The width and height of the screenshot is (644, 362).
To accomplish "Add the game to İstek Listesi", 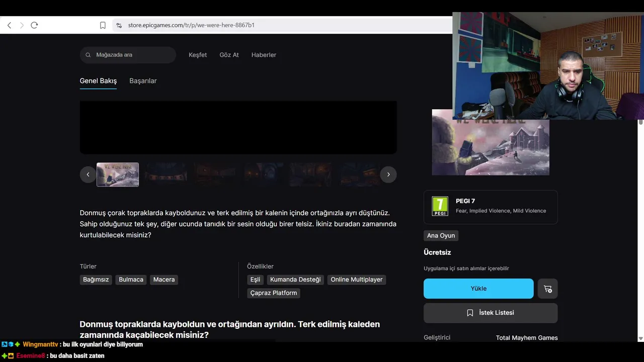I will coord(491,313).
